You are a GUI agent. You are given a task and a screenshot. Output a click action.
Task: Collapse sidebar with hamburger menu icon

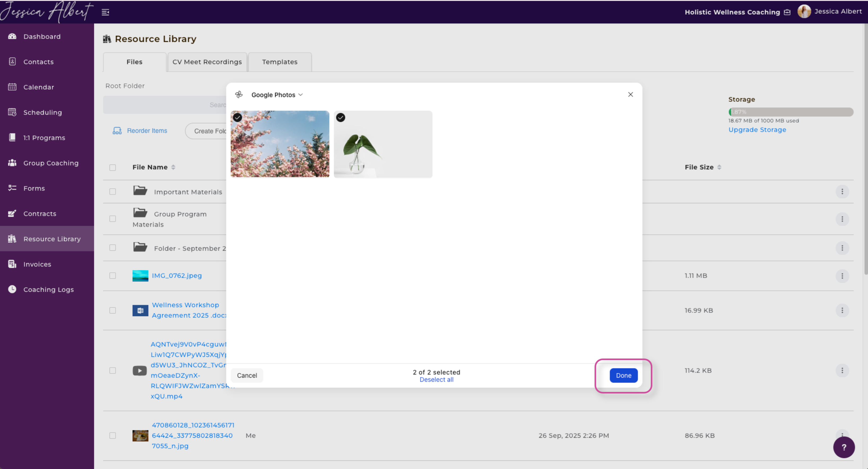pyautogui.click(x=106, y=12)
